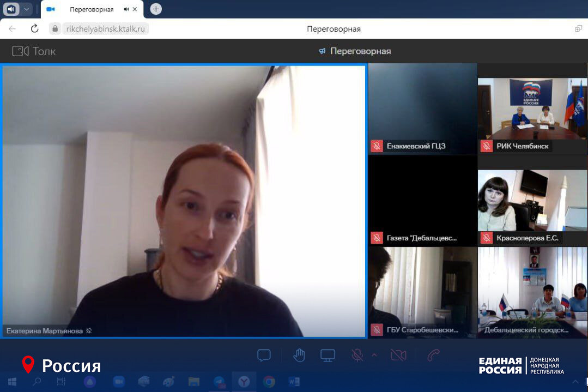This screenshot has width=588, height=392.
Task: Click the Переговорная room title in header
Action: coord(360,51)
